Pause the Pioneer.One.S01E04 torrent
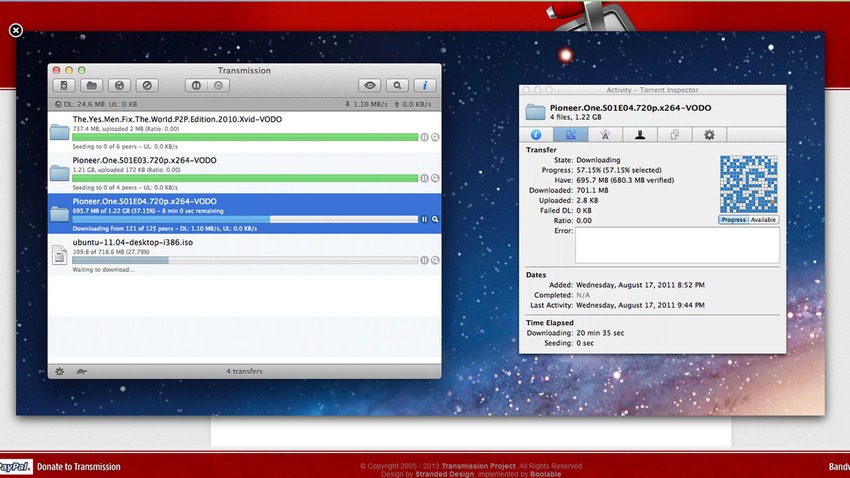 (x=424, y=218)
